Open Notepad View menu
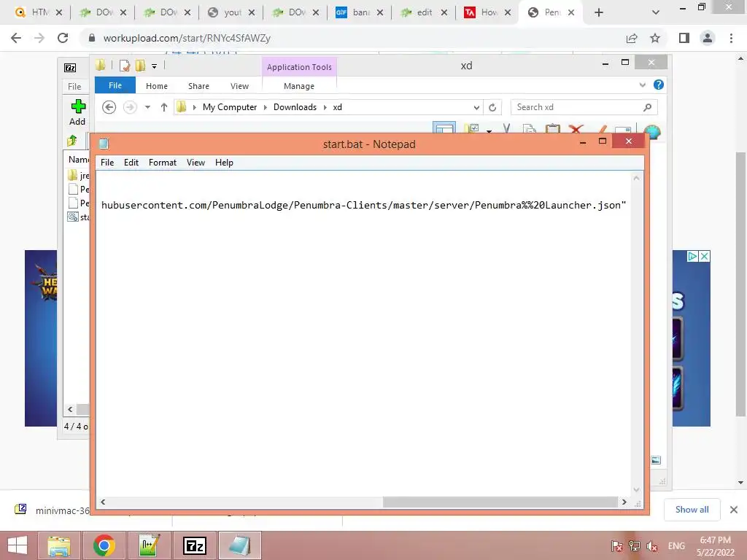This screenshot has width=747, height=560. 196,163
